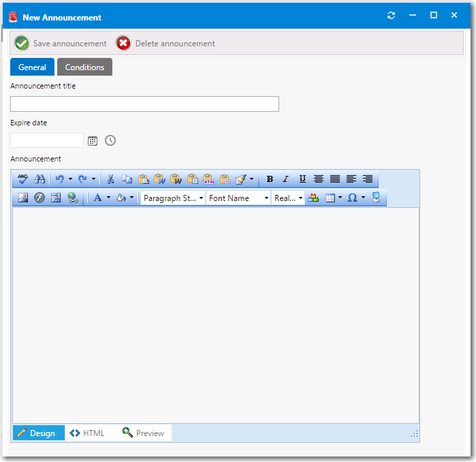Toggle bold formatting

[x=270, y=179]
